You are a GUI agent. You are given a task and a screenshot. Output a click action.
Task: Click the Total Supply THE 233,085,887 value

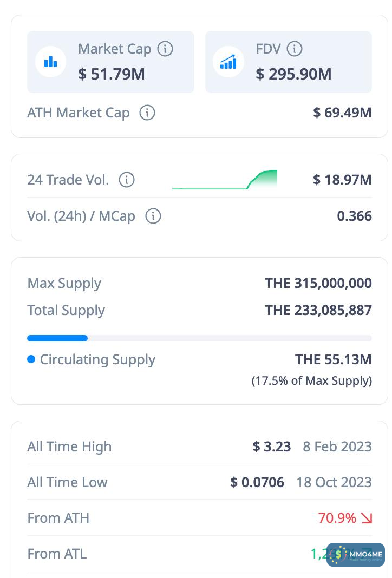pos(318,310)
